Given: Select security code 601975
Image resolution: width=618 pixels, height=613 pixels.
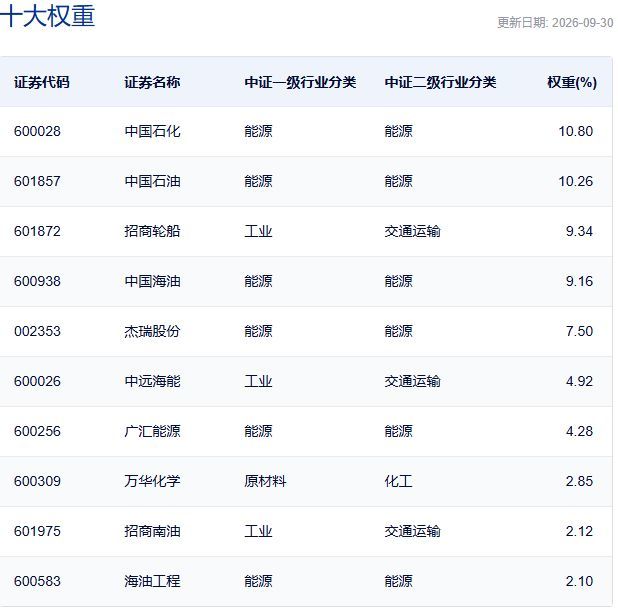Looking at the screenshot, I should (x=37, y=531).
